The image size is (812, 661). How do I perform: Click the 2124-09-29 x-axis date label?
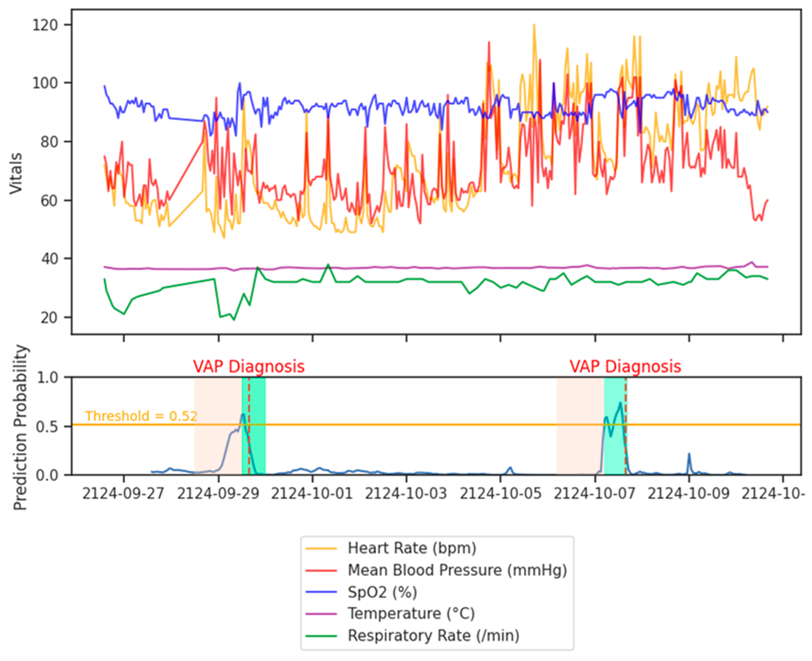coord(218,494)
